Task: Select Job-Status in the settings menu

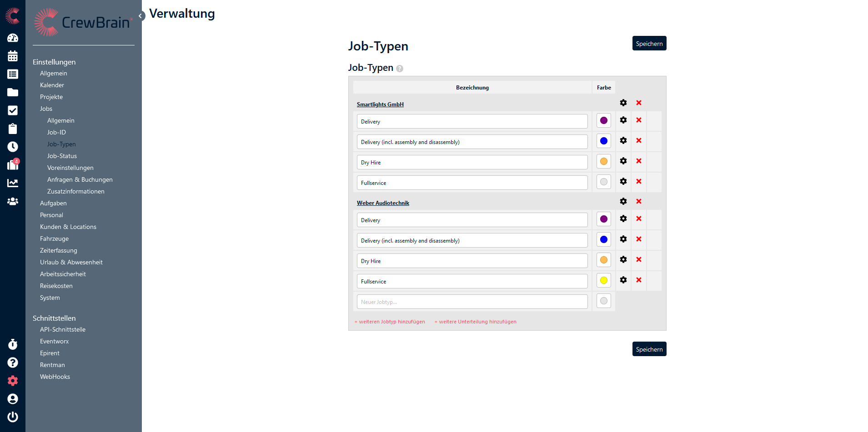Action: [62, 156]
